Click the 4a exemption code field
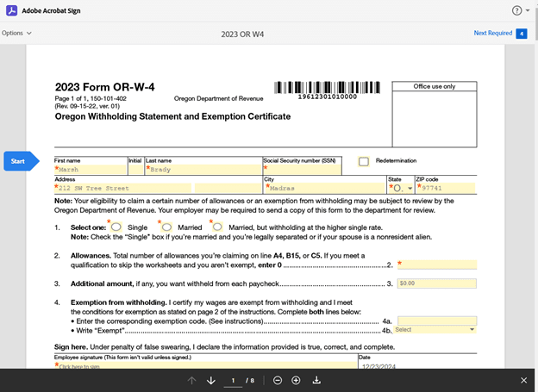This screenshot has height=392, width=538. (437, 320)
